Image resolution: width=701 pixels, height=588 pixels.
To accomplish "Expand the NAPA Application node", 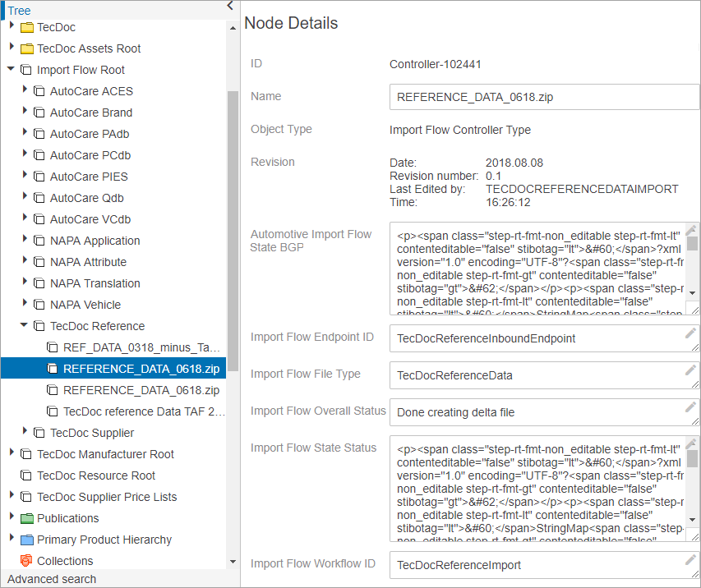I will 25,239.
